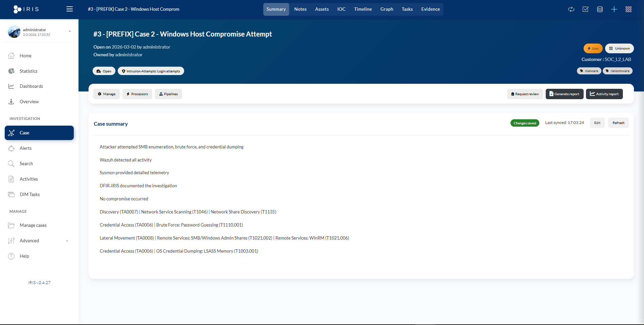Switch to the Timeline tab
644x325 pixels.
[363, 9]
